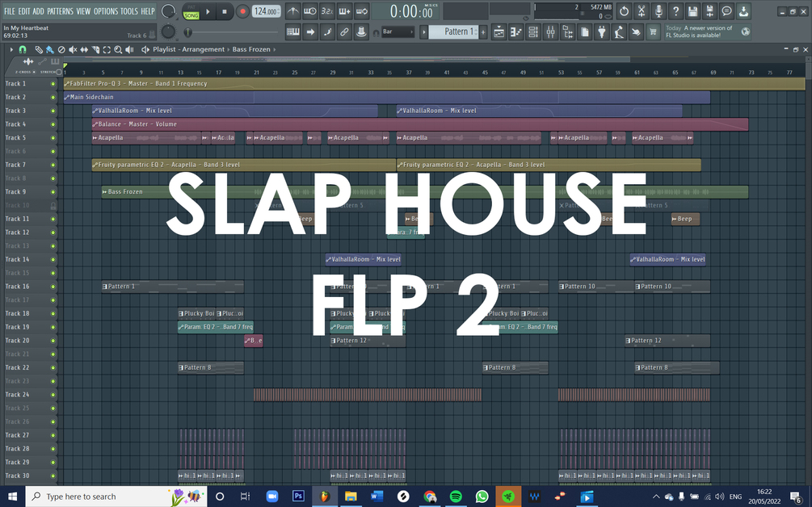
Task: Open the Pattern 1 selector
Action: (453, 31)
